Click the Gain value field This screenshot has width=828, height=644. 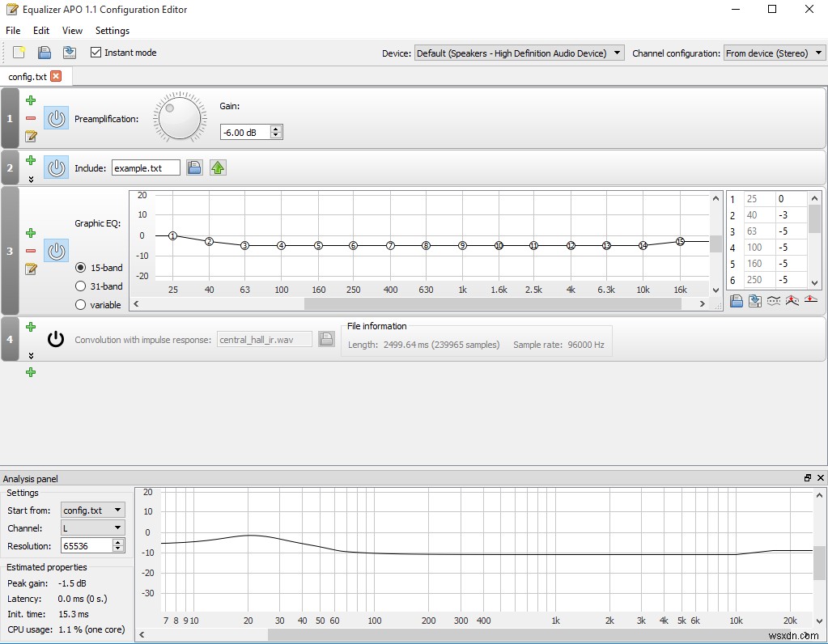(245, 132)
